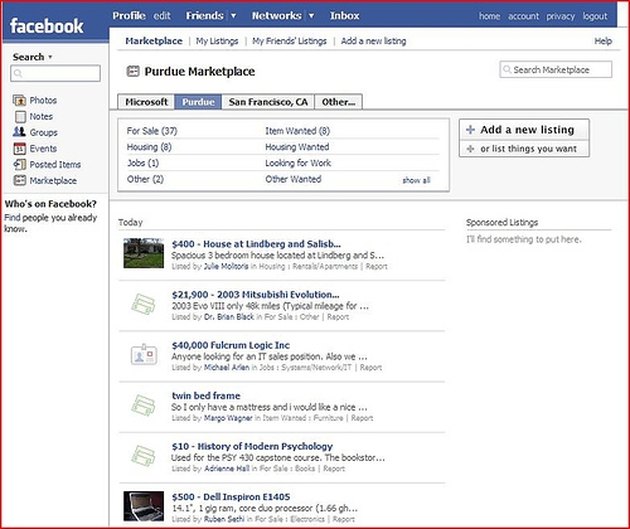The image size is (630, 529).
Task: Click 'Add a new listing' sub-navigation link
Action: [x=373, y=41]
